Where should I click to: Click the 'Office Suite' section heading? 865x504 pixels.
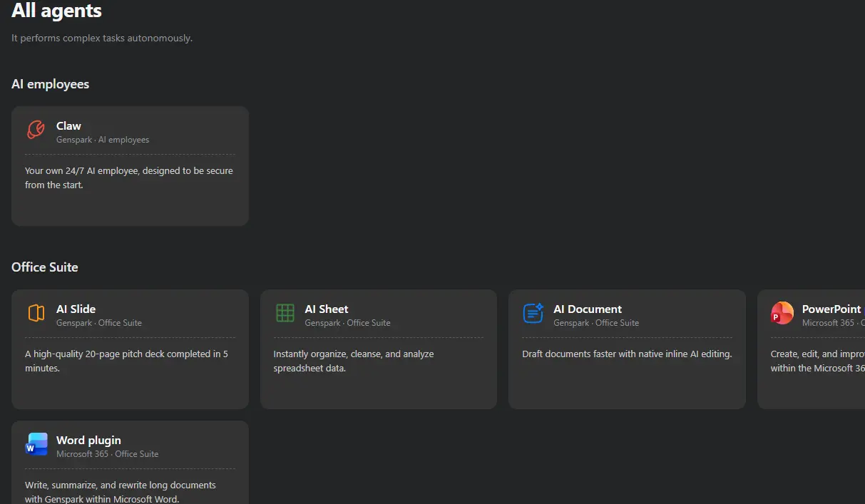[45, 267]
